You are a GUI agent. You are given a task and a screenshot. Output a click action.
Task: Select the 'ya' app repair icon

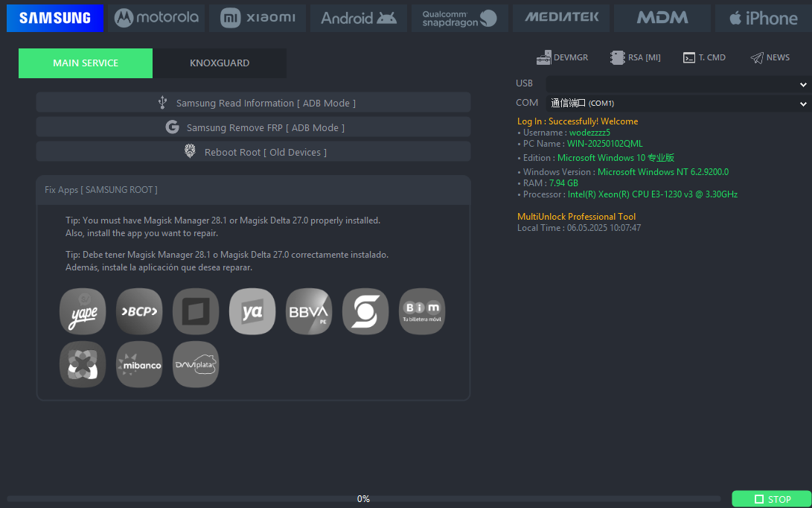click(x=252, y=311)
